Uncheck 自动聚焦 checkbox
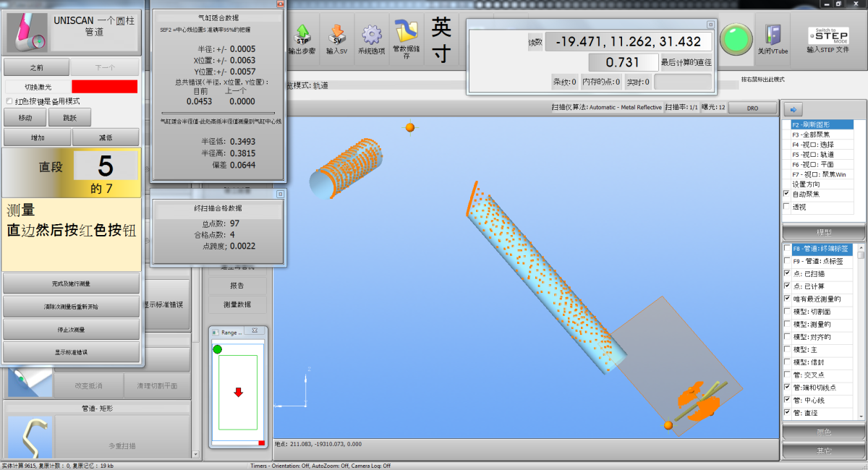The width and height of the screenshot is (868, 470). [786, 195]
